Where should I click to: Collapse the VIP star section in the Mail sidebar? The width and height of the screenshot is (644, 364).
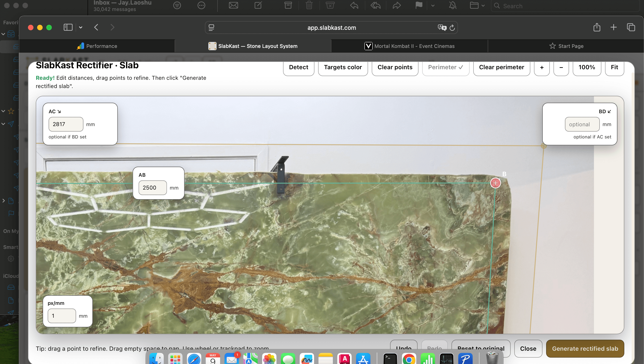coord(3,111)
